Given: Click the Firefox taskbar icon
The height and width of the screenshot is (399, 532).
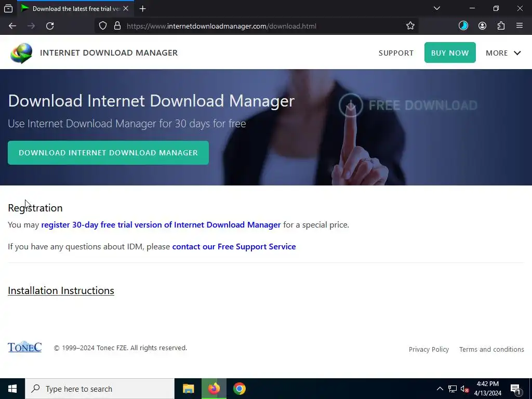Looking at the screenshot, I should pos(214,389).
